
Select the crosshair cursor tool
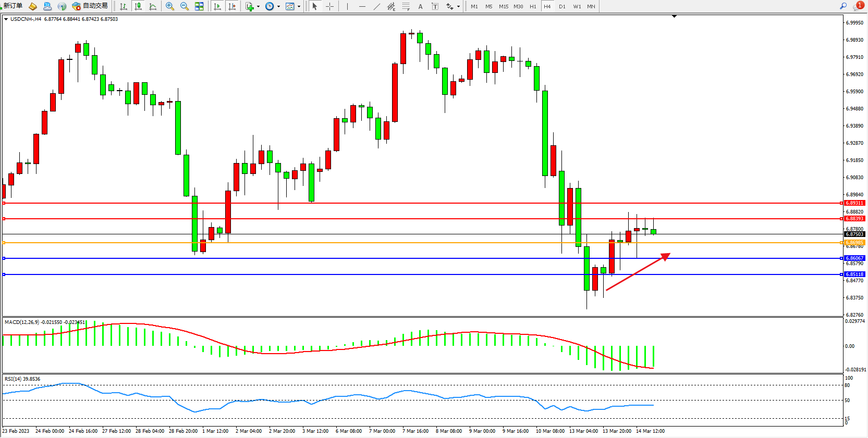pyautogui.click(x=329, y=6)
